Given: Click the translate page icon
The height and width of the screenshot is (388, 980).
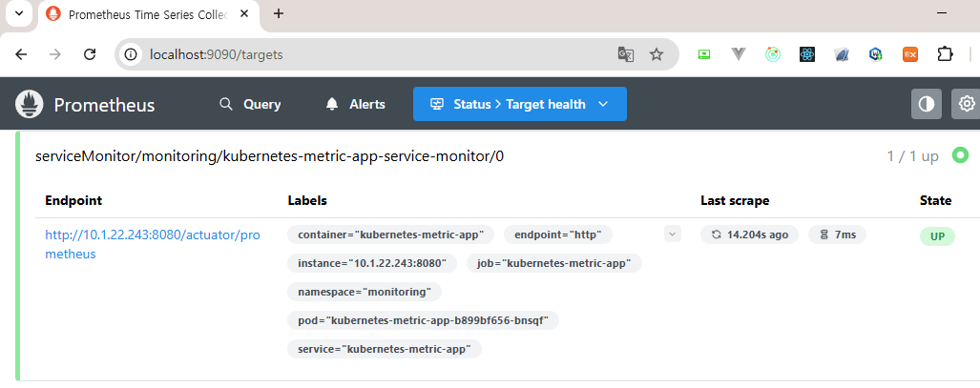Looking at the screenshot, I should [625, 54].
